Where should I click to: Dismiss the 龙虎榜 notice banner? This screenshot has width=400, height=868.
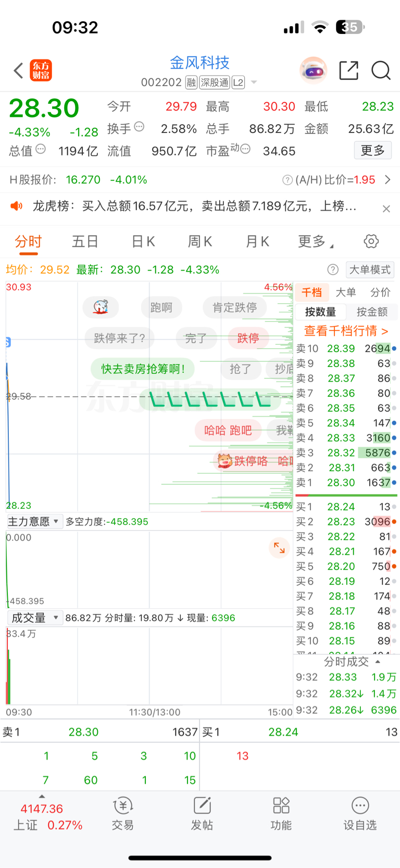[x=386, y=209]
